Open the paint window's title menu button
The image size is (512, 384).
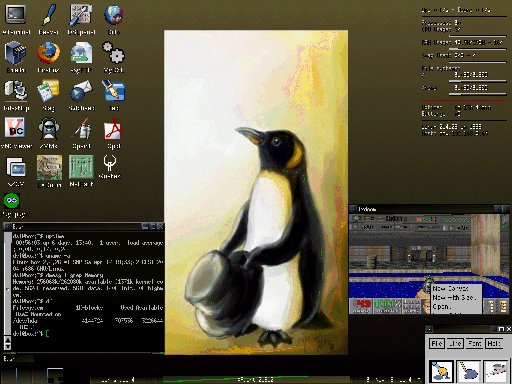coord(429,329)
